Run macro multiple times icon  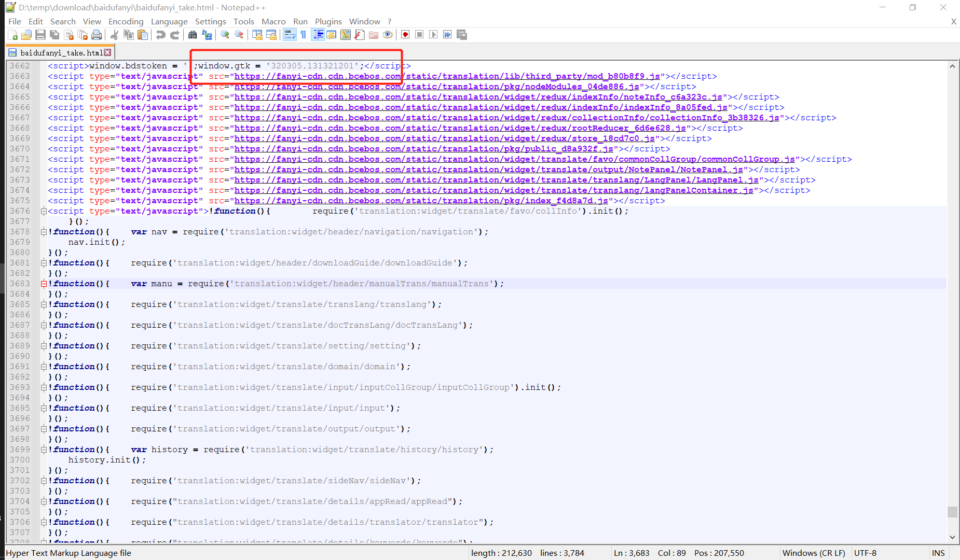pos(447,35)
